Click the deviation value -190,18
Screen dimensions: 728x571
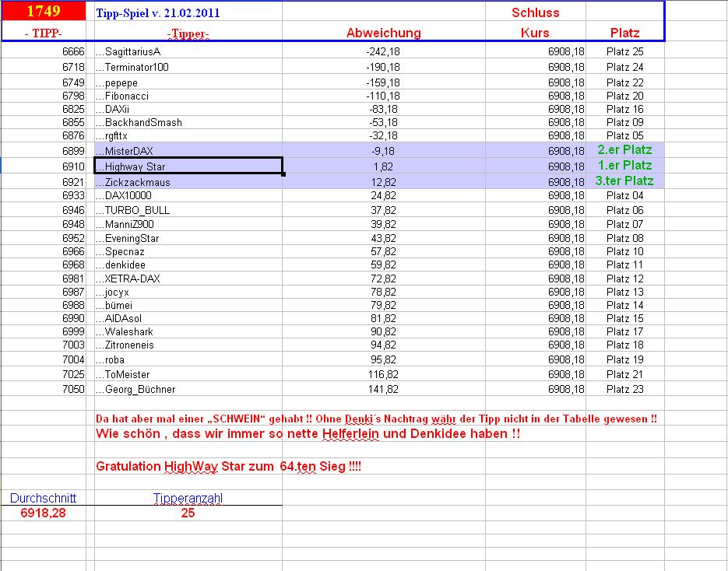point(384,67)
